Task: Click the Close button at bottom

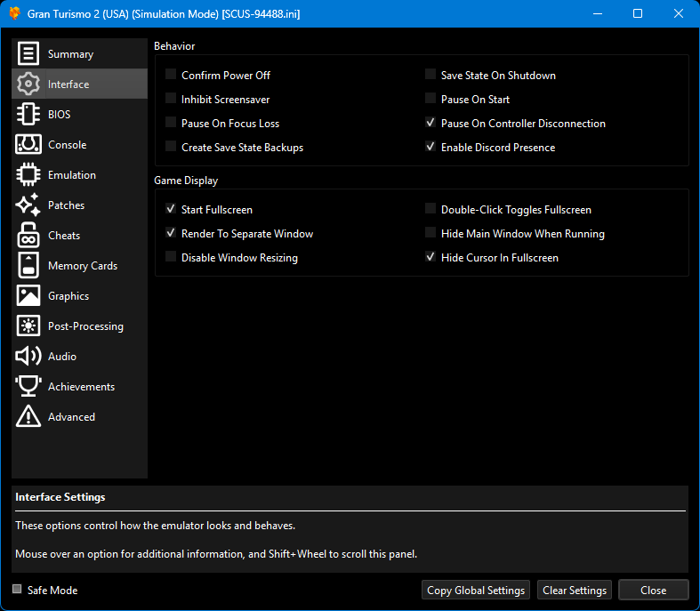Action: [653, 591]
